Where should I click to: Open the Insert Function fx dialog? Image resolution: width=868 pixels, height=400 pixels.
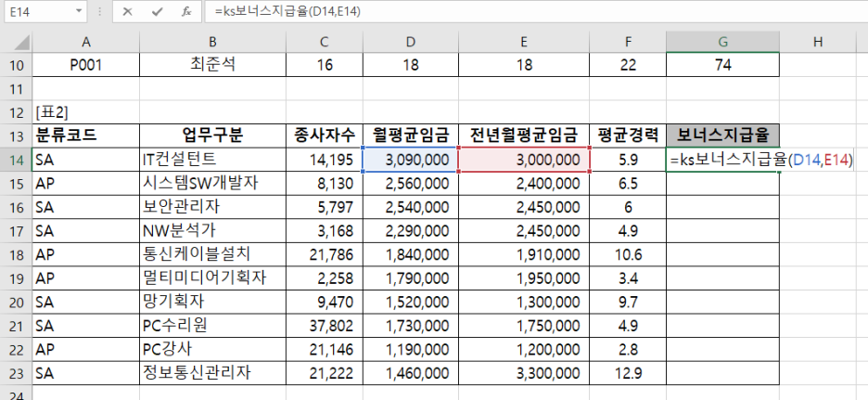click(x=186, y=11)
